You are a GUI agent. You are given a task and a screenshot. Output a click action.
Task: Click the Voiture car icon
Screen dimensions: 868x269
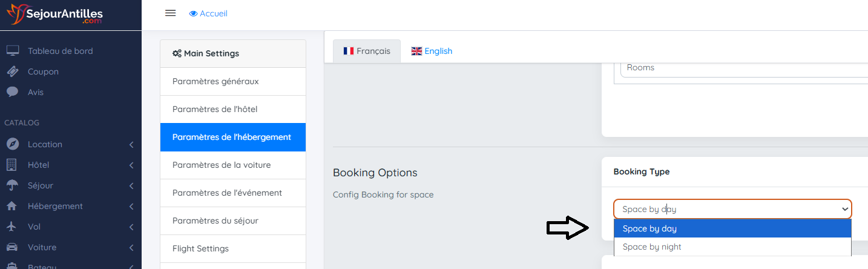12,247
